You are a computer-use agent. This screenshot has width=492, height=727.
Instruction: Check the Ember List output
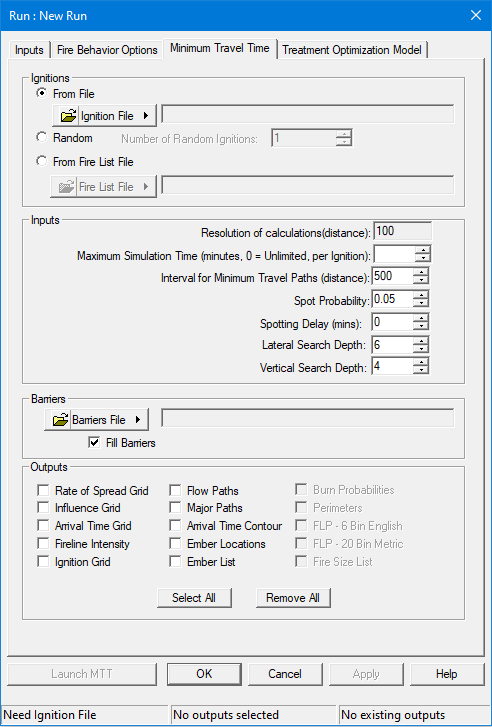coord(175,561)
